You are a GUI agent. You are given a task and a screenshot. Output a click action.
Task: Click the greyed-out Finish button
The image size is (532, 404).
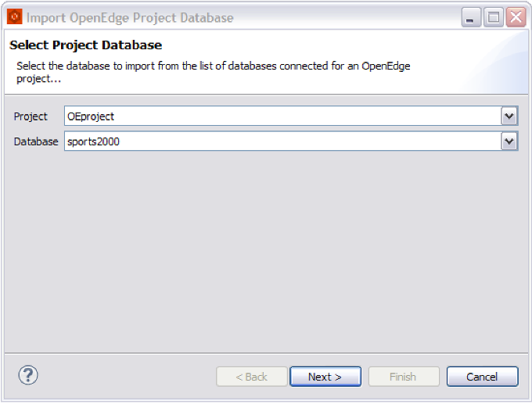pos(403,377)
